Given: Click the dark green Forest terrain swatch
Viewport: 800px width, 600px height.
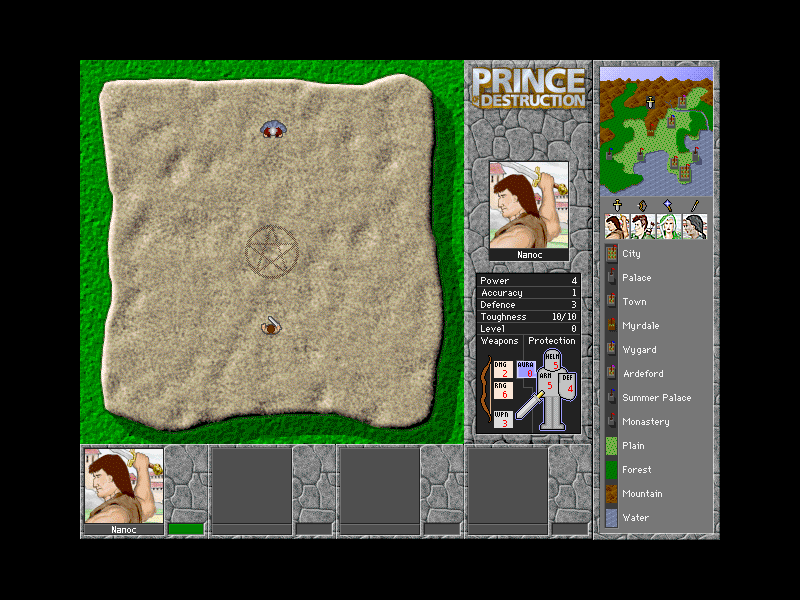Looking at the screenshot, I should (x=611, y=469).
